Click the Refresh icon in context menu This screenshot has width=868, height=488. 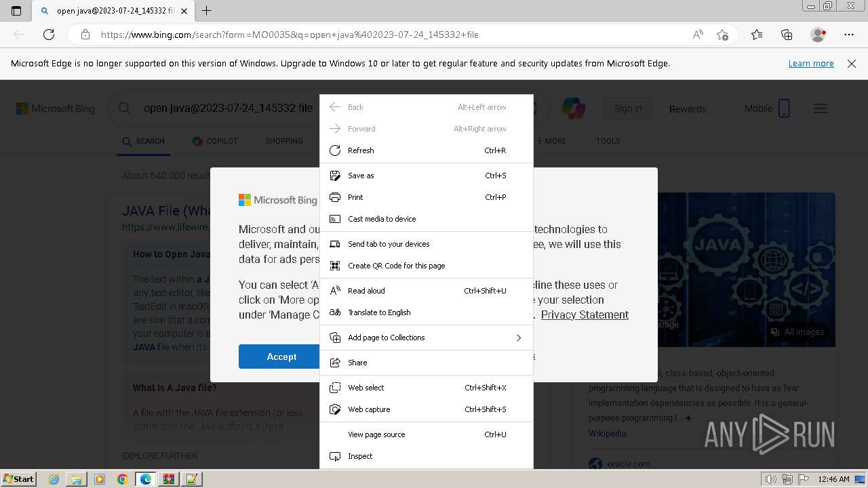pyautogui.click(x=334, y=150)
